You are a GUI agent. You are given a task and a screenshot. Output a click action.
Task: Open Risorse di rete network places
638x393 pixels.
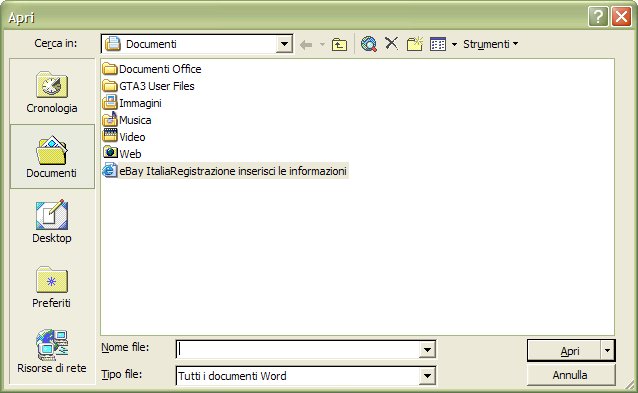52,351
